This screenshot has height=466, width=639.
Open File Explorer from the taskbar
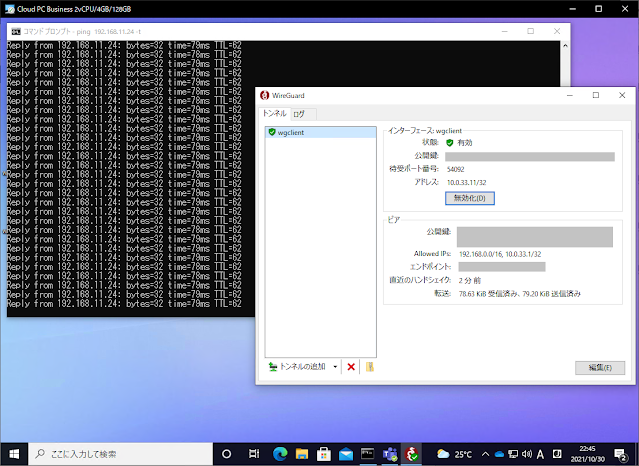(x=302, y=454)
